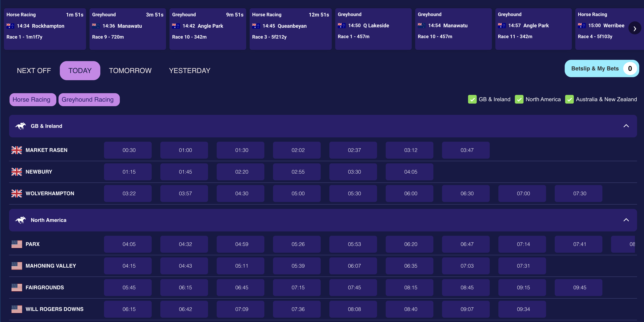The height and width of the screenshot is (322, 644).
Task: Click the US flag next to PARX
Action: coord(16,244)
